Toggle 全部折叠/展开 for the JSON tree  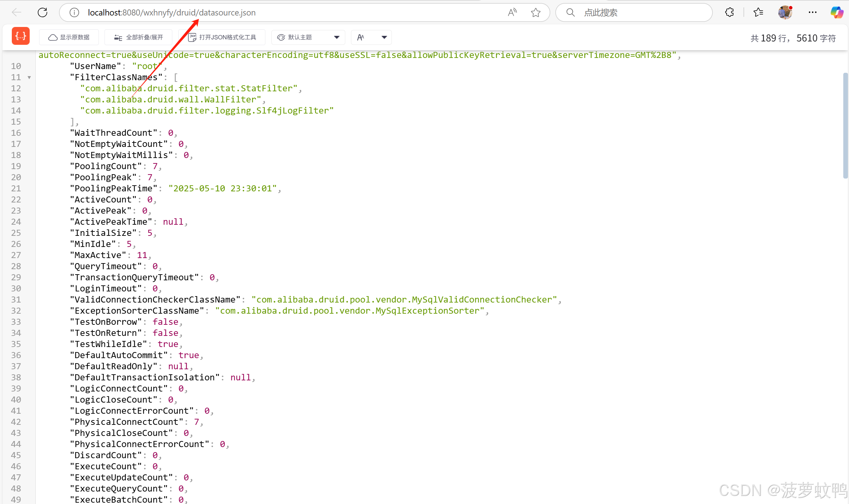click(x=138, y=37)
